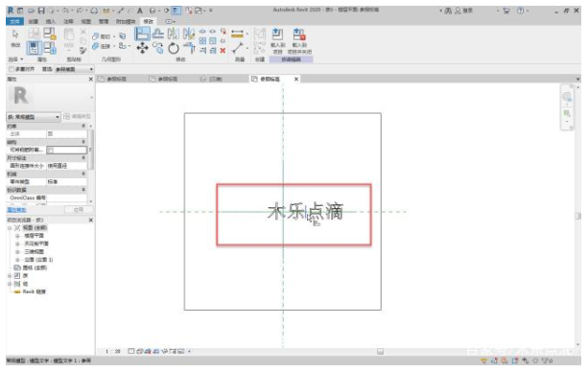Click the Cut geometry icon
The height and width of the screenshot is (372, 588).
point(96,36)
